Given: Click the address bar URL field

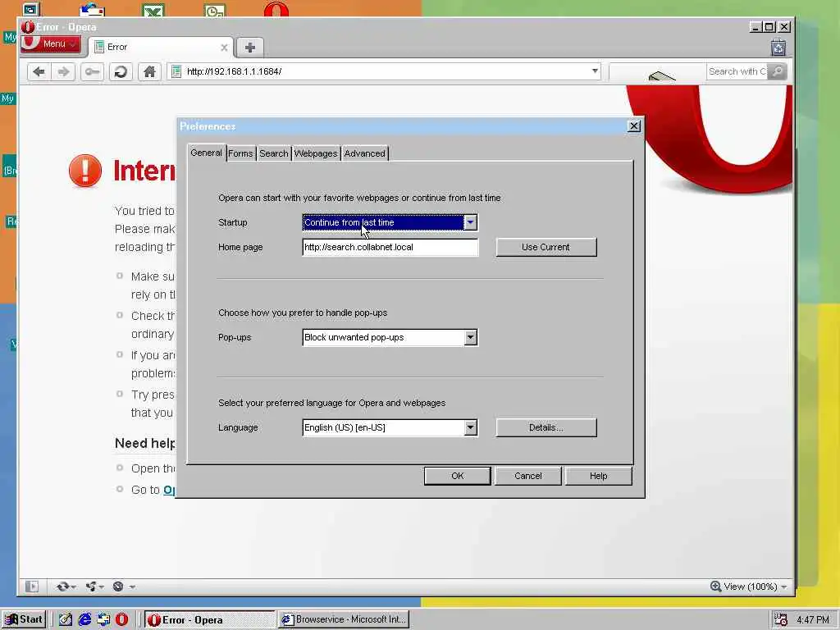Looking at the screenshot, I should click(x=386, y=71).
